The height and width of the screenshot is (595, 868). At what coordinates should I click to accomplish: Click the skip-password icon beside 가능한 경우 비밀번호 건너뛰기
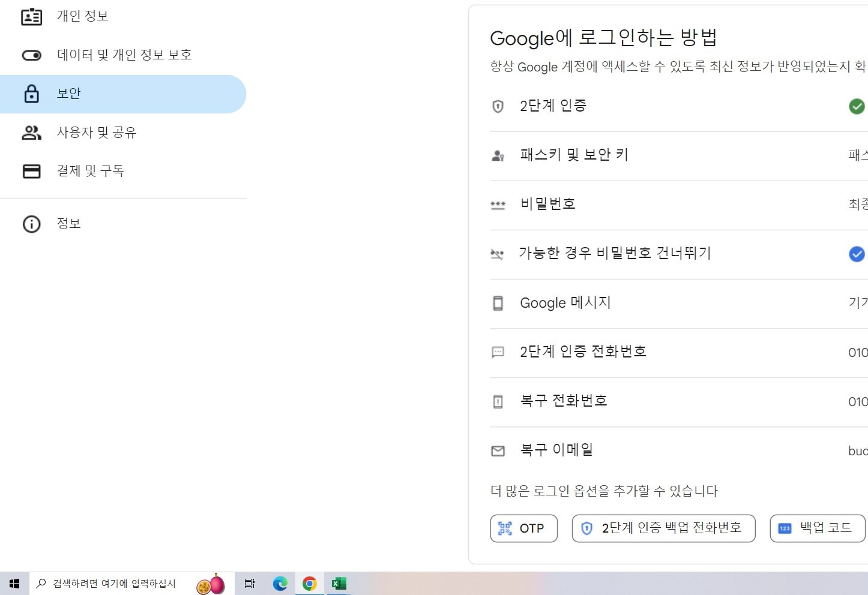click(498, 254)
